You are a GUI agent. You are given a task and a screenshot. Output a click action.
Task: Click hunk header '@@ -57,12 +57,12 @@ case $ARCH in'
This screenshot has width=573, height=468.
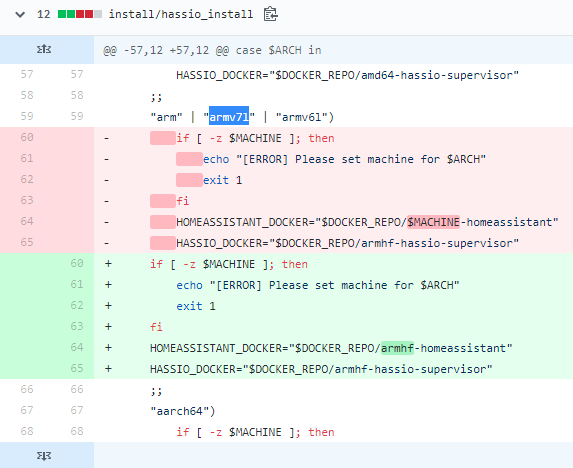tap(212, 50)
